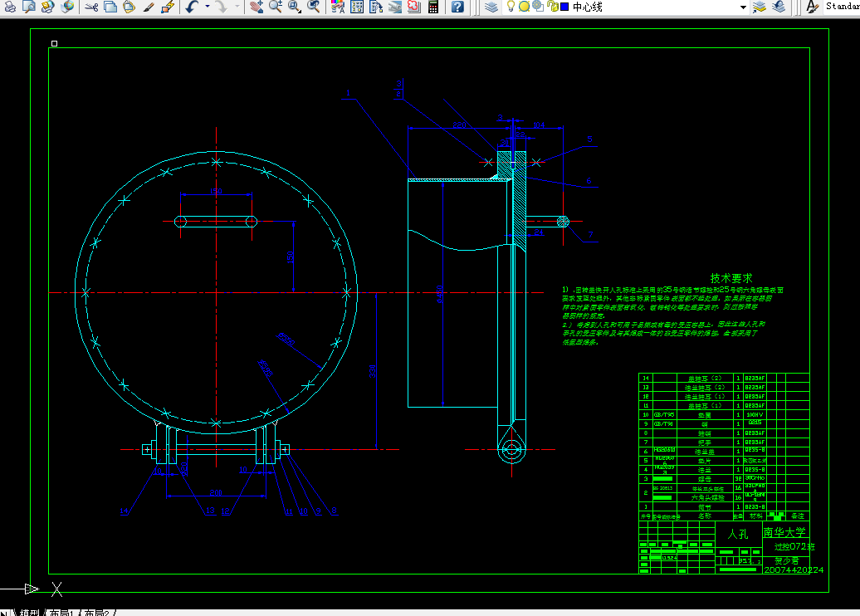Toggle layer on/off light bulb
860x616 pixels.
click(511, 7)
